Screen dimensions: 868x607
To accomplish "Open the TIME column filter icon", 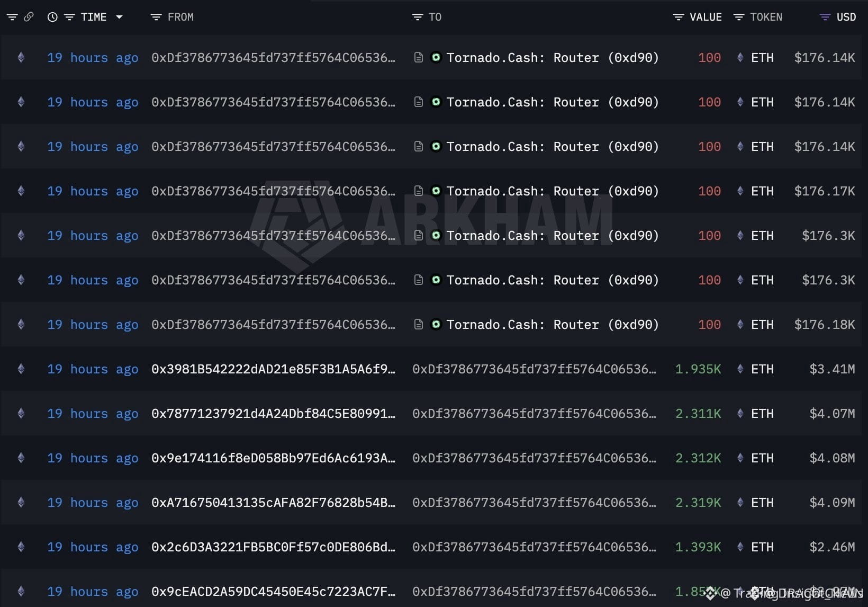I will click(x=69, y=17).
